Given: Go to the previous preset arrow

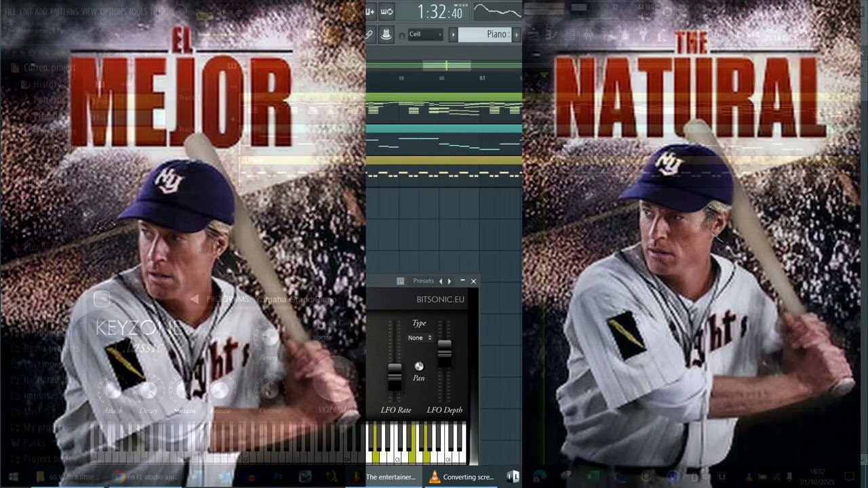Looking at the screenshot, I should coord(441,281).
